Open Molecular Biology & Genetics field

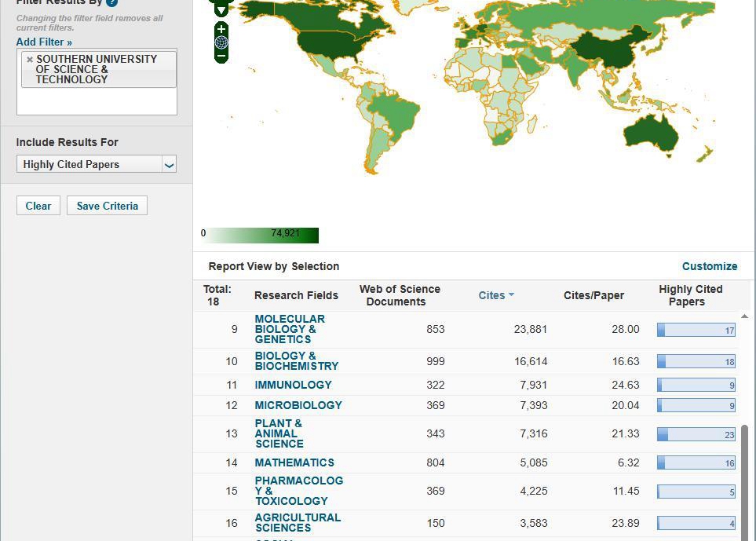pos(290,329)
